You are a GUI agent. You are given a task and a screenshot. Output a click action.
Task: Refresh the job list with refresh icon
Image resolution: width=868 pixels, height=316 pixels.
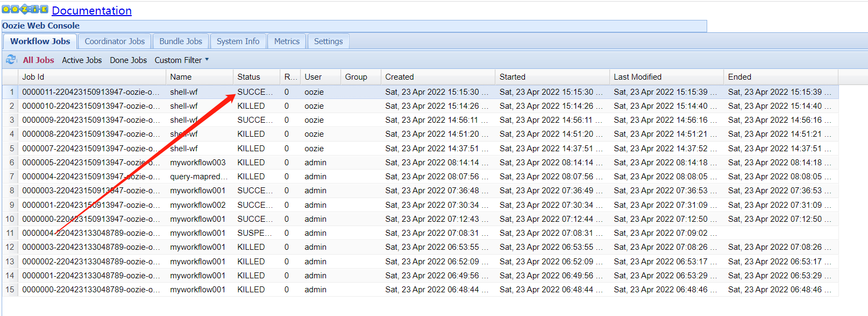tap(11, 60)
